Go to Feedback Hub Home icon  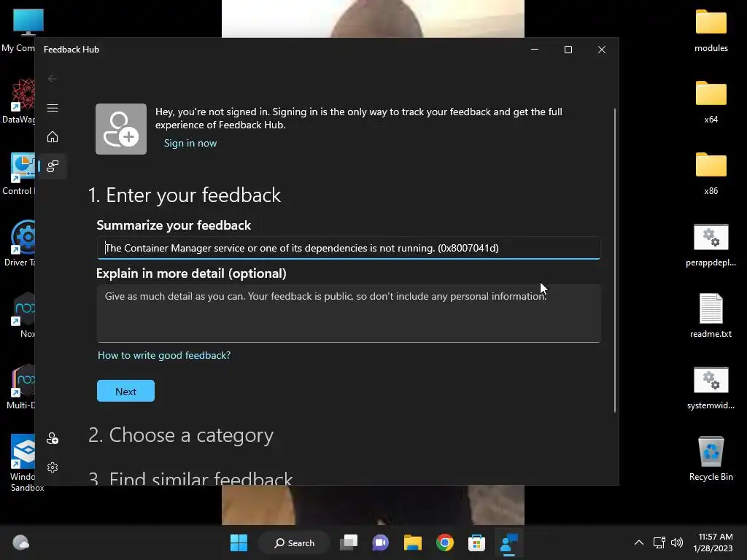[53, 137]
